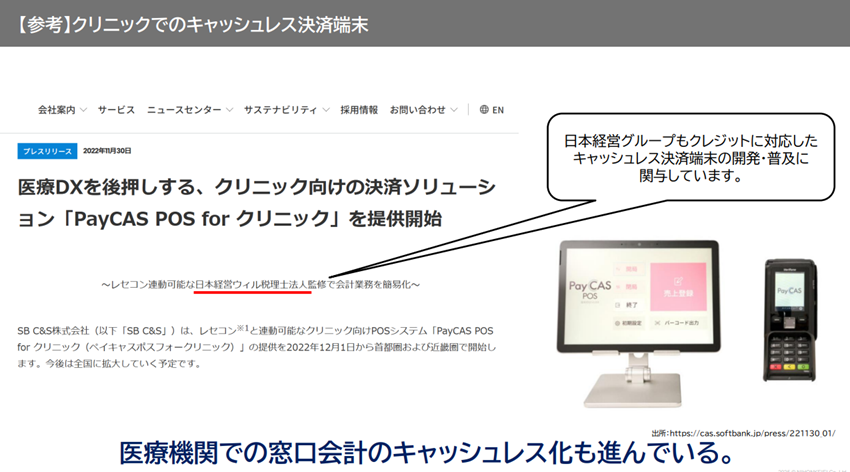
Task: Click the underlined 日本経営ウィル税理士法人 text
Action: [x=251, y=285]
